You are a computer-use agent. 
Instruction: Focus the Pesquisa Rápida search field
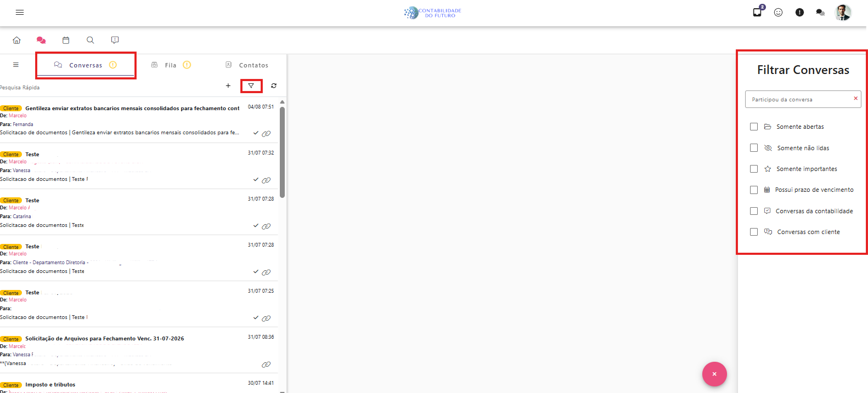pos(110,87)
